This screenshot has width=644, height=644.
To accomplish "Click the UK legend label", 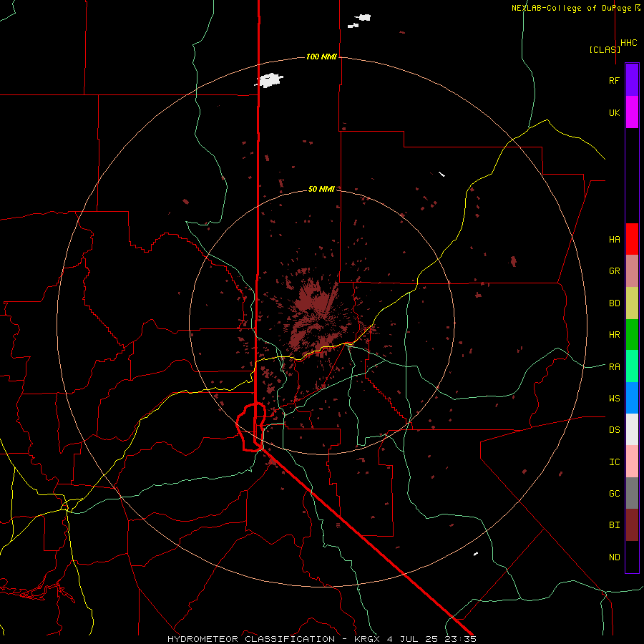I will tap(614, 112).
